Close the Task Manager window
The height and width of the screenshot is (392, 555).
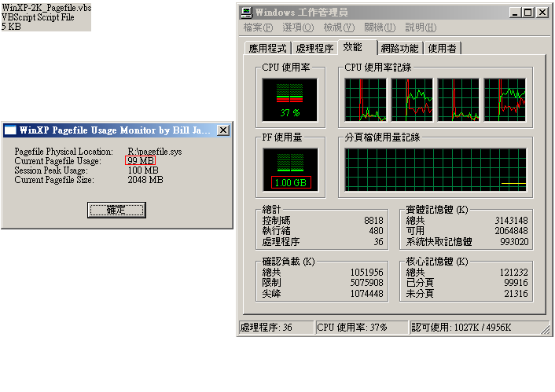coord(542,13)
